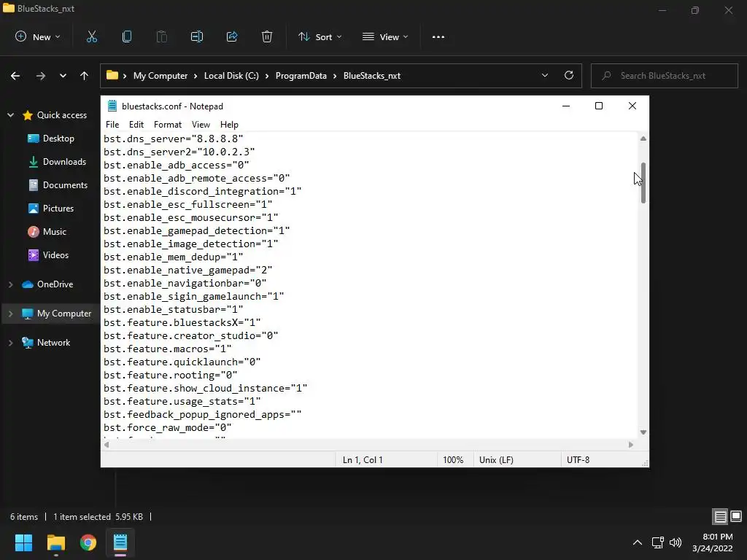Expand the address bar history dropdown
This screenshot has height=560, width=747.
(x=545, y=75)
